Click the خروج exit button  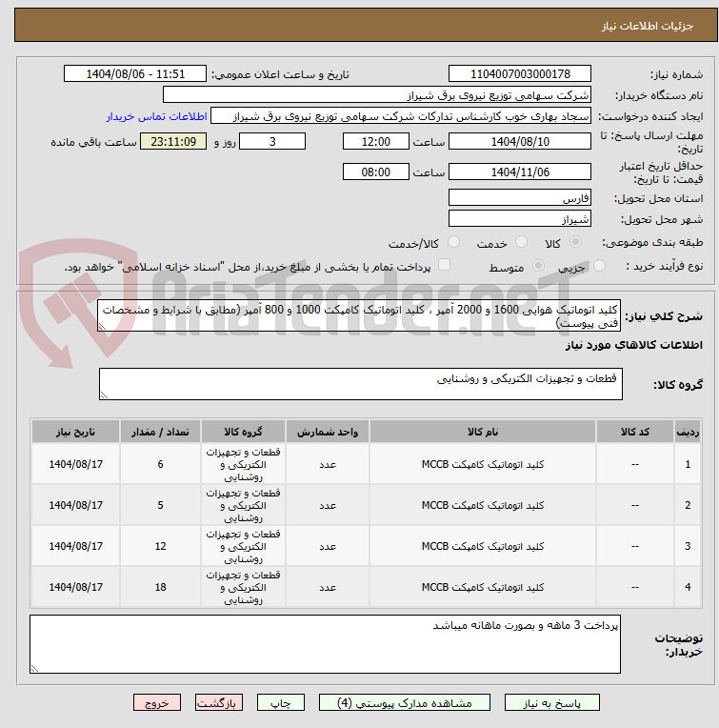pos(157,702)
